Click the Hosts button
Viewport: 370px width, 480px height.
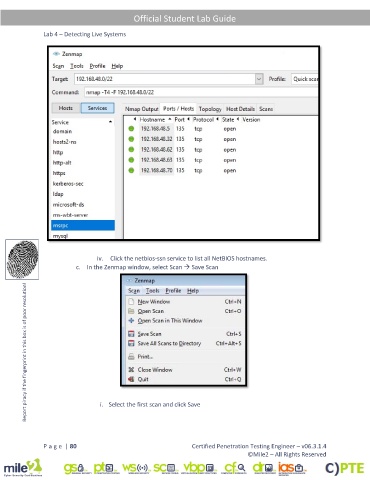pos(66,108)
